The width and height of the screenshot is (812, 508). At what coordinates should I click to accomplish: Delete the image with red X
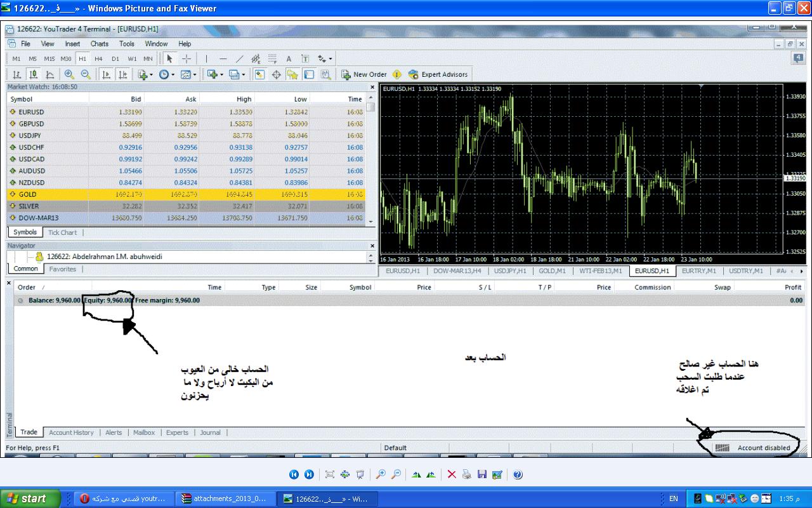point(452,474)
